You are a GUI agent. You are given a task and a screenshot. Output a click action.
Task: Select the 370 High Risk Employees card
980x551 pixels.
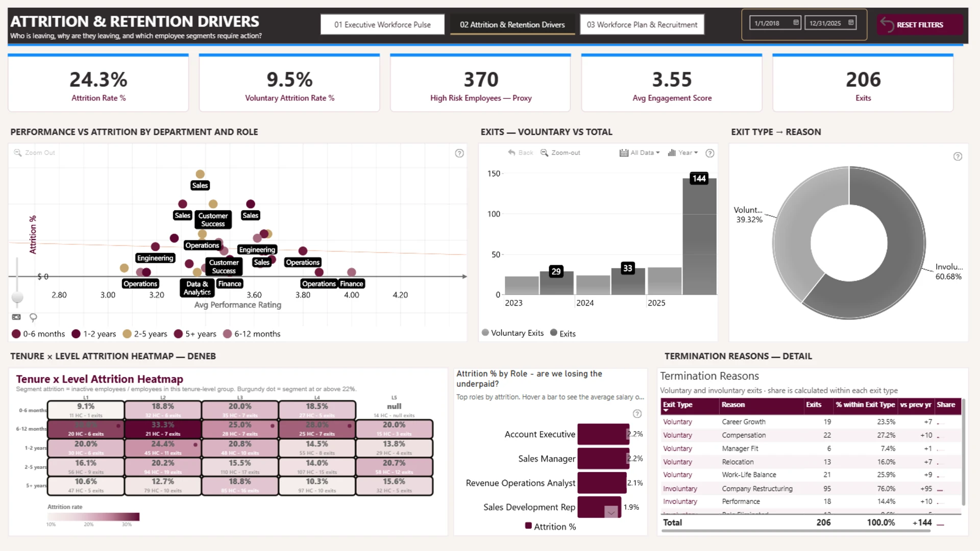[x=480, y=83]
